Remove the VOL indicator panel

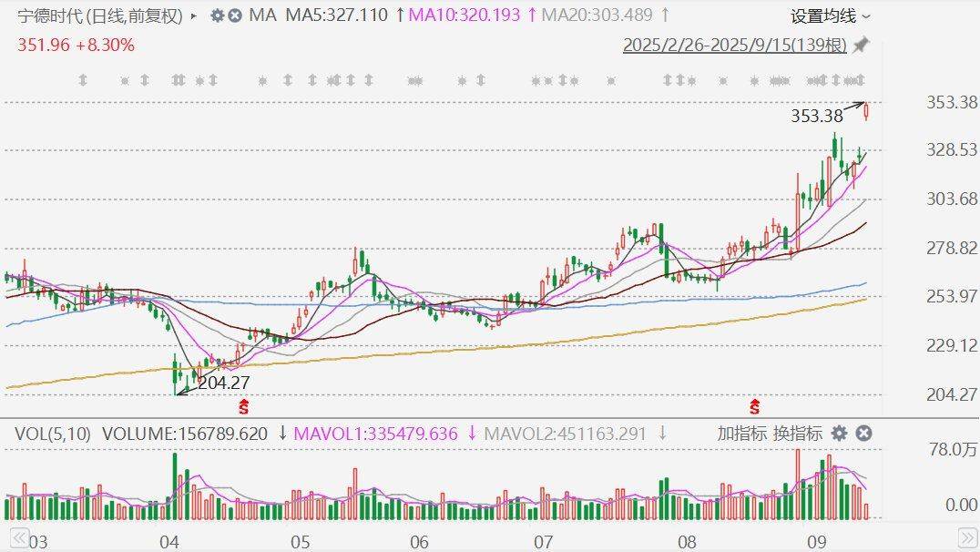[863, 434]
